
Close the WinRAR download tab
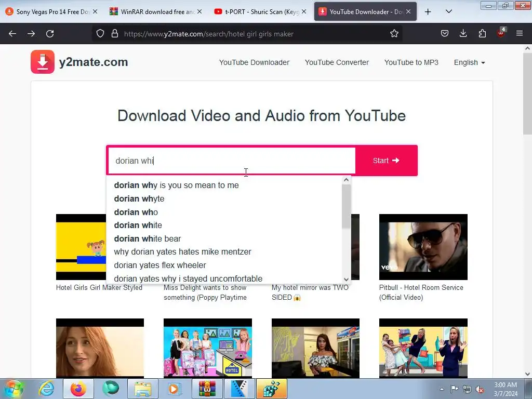pyautogui.click(x=199, y=11)
